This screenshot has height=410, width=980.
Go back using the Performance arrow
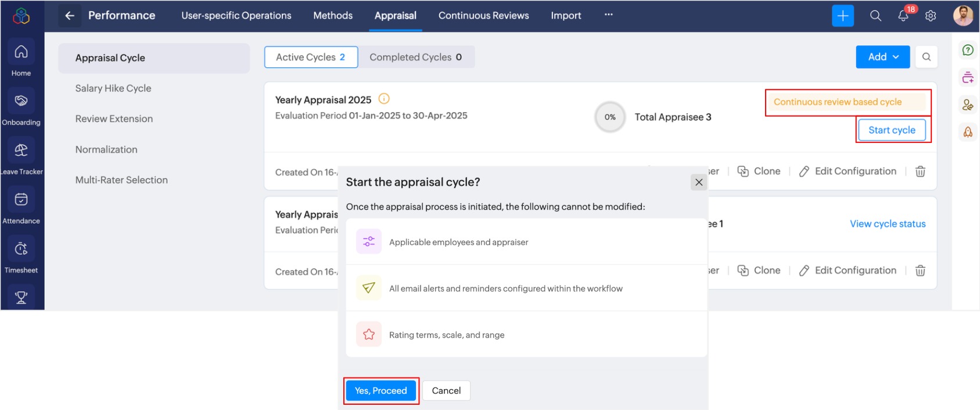pyautogui.click(x=70, y=16)
